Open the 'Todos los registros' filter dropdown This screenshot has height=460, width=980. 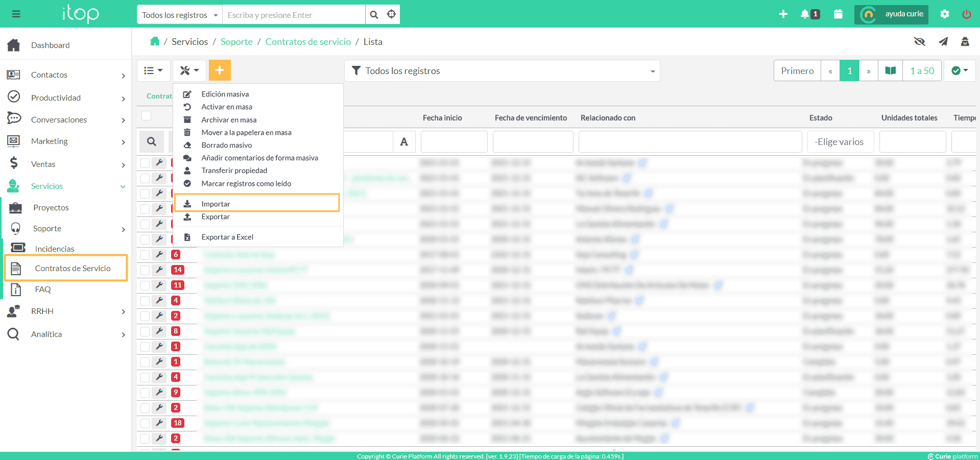502,71
